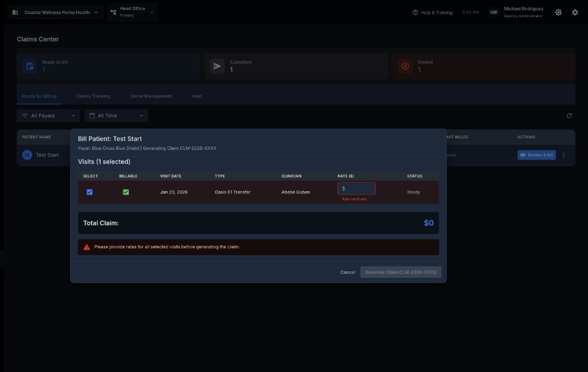Click the red warning triangle icon
Viewport: 588px width, 372px height.
coord(87,247)
